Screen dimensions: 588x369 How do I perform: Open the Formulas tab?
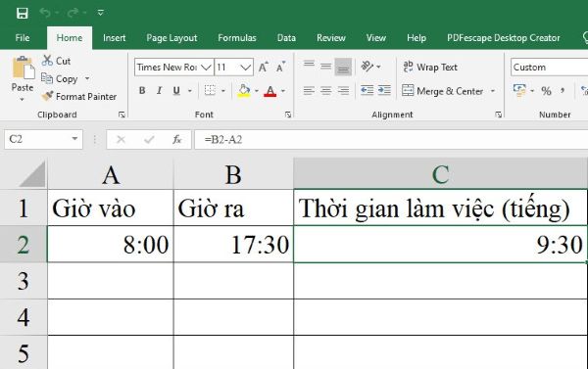click(237, 38)
